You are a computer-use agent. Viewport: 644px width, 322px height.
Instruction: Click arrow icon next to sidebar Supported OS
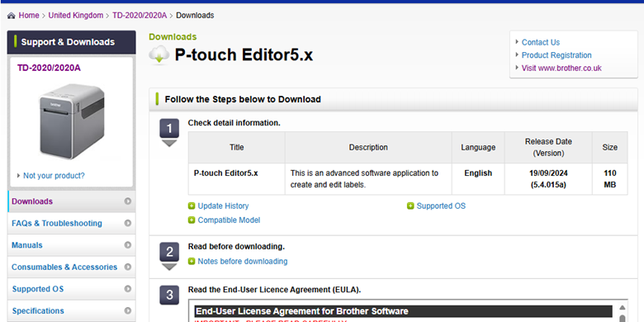point(128,289)
